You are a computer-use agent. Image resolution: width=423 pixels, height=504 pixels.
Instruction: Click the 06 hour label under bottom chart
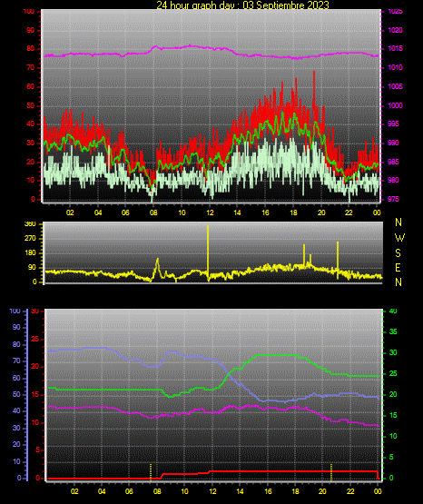(x=129, y=491)
